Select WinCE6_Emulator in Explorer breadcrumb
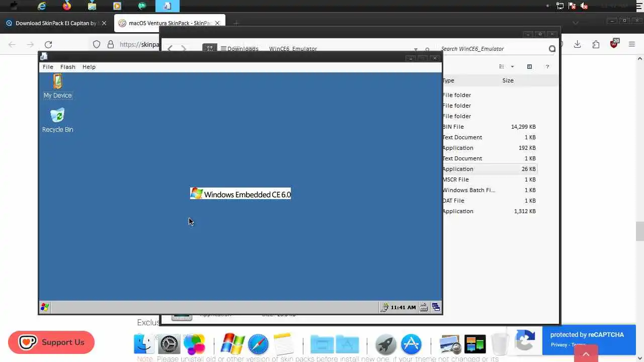The width and height of the screenshot is (644, 362). (293, 49)
